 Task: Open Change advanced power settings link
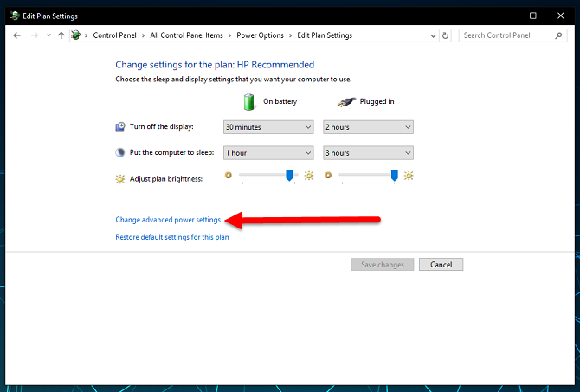168,220
